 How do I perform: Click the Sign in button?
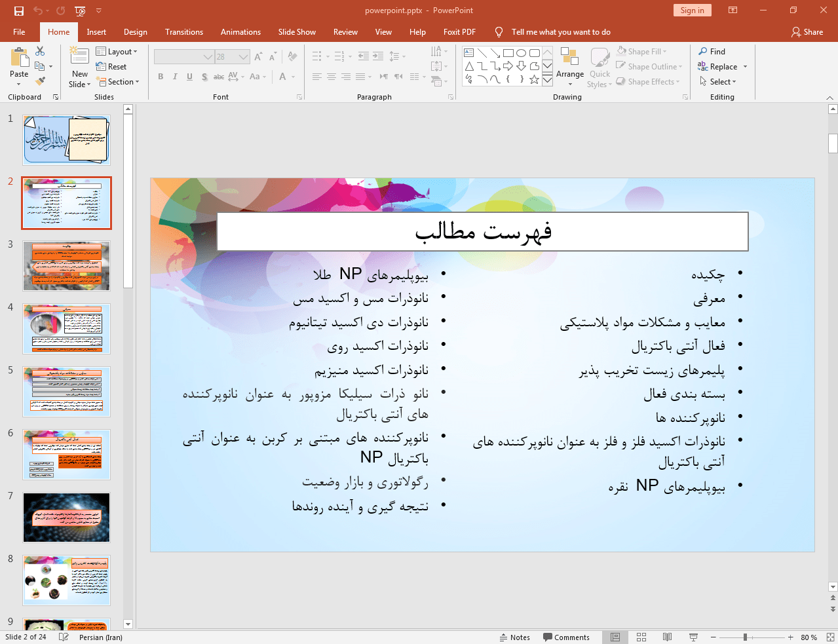[x=691, y=10]
